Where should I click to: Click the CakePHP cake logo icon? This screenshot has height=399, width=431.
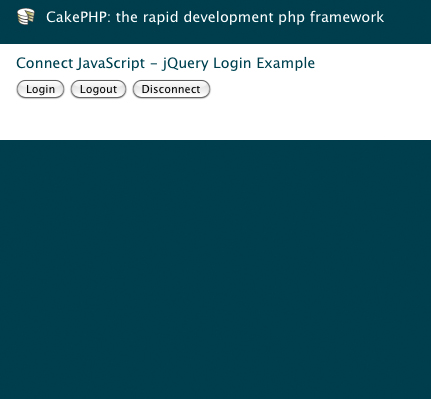click(26, 17)
